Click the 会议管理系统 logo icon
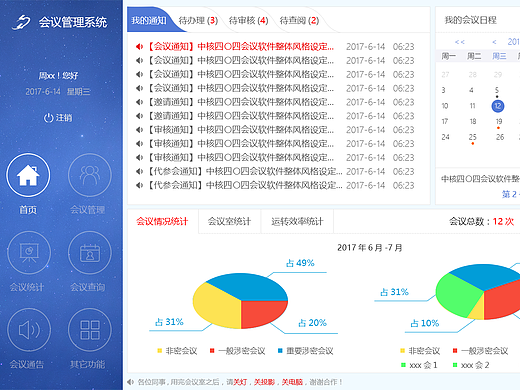520x390 pixels. click(x=22, y=22)
